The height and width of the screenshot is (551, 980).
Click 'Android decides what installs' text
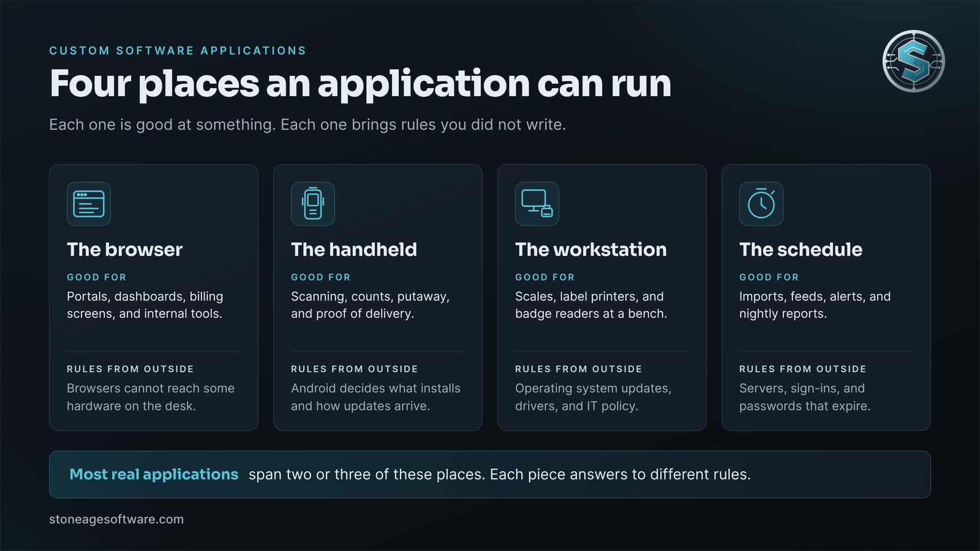click(375, 397)
